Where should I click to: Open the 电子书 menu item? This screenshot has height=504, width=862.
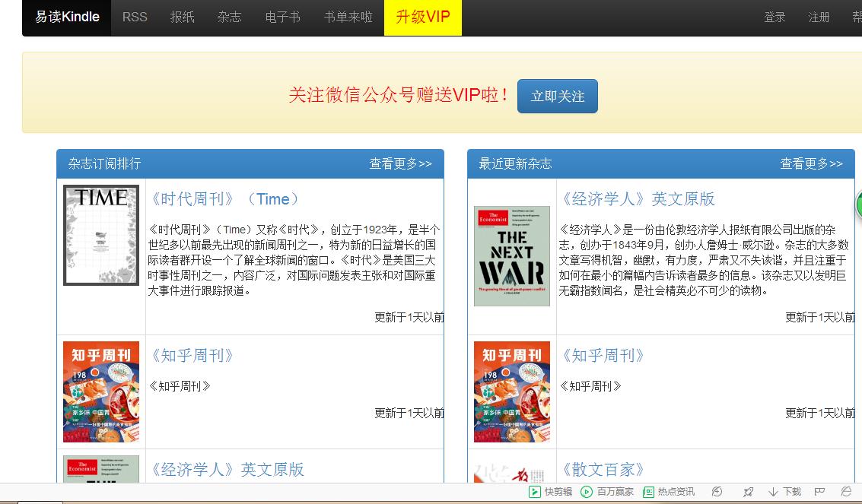pos(282,17)
